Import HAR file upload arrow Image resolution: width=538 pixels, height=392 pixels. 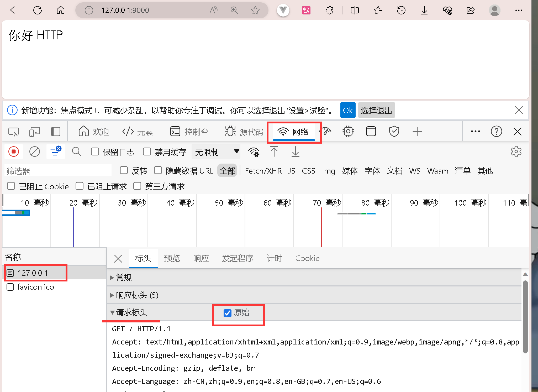(274, 151)
